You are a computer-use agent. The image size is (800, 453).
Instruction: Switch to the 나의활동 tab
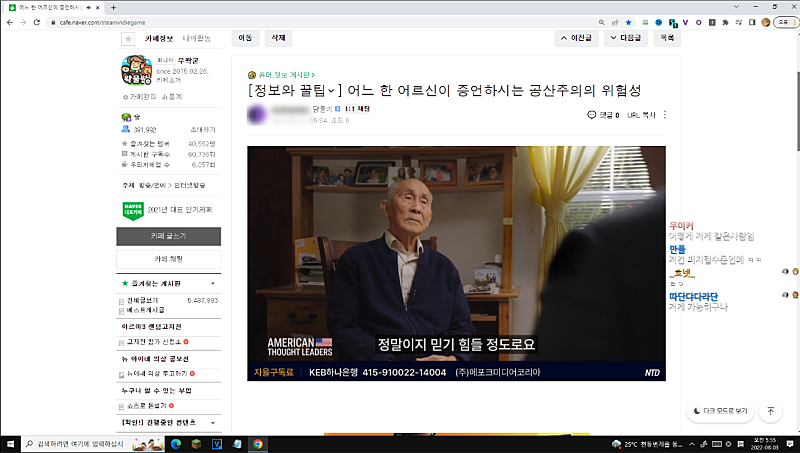196,39
